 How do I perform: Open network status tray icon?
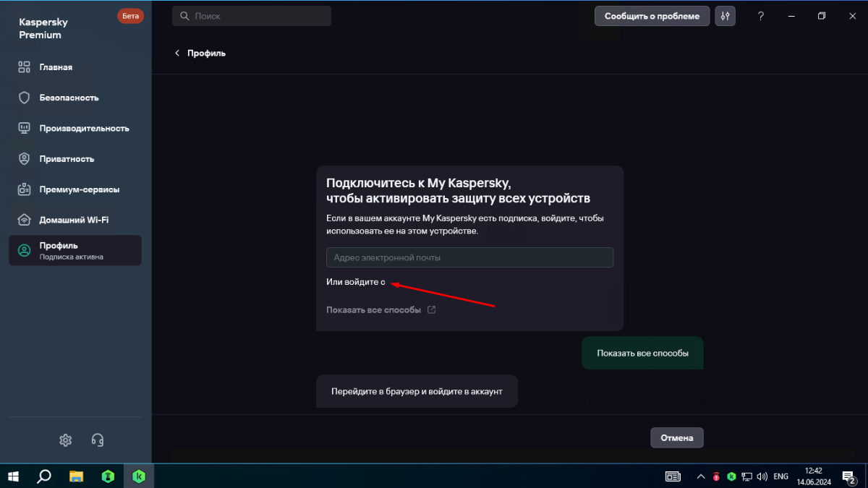747,476
